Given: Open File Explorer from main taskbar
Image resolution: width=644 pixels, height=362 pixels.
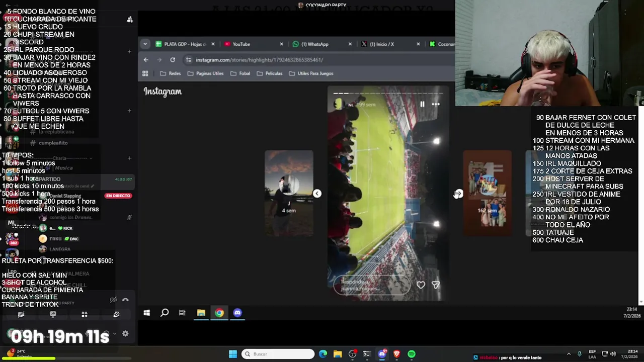Looking at the screenshot, I should pos(338,354).
